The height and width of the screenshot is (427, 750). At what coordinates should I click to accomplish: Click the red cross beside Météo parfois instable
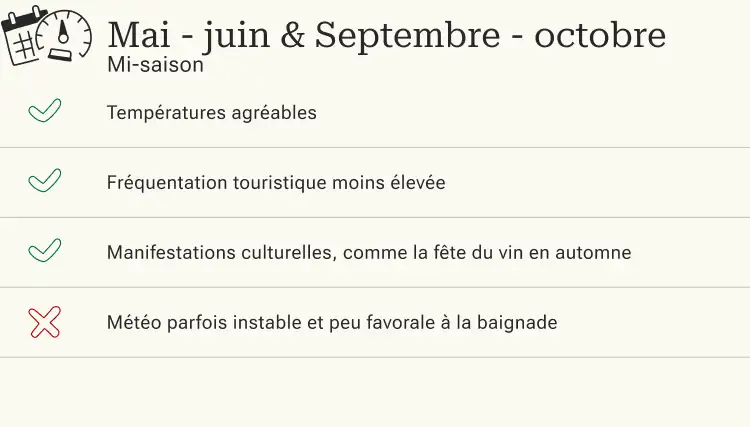(44, 322)
